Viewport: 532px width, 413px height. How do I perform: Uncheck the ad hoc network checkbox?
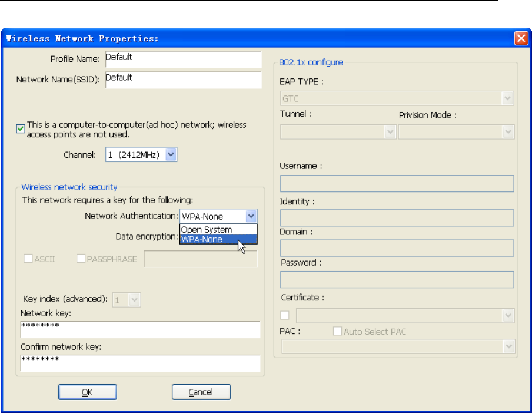(x=21, y=128)
